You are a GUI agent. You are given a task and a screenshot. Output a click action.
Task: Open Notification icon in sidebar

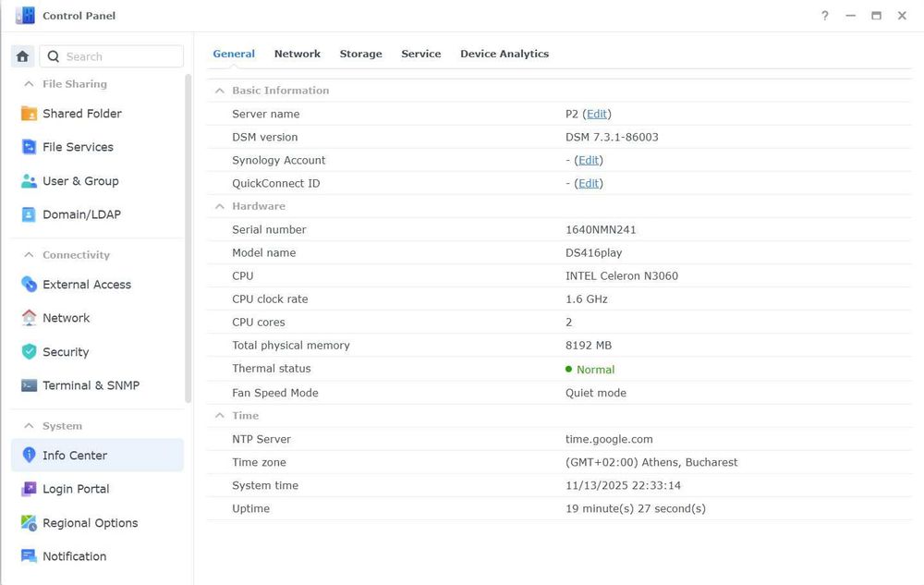pos(29,556)
